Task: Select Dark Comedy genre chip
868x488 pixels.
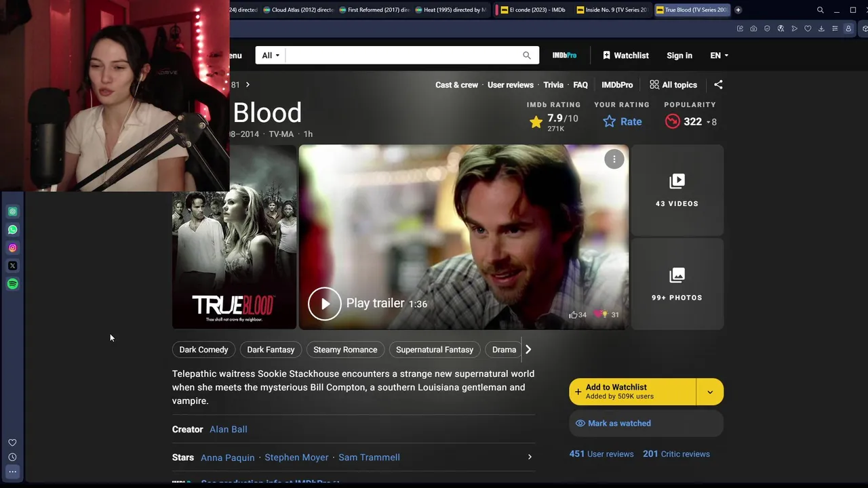Action: click(203, 350)
